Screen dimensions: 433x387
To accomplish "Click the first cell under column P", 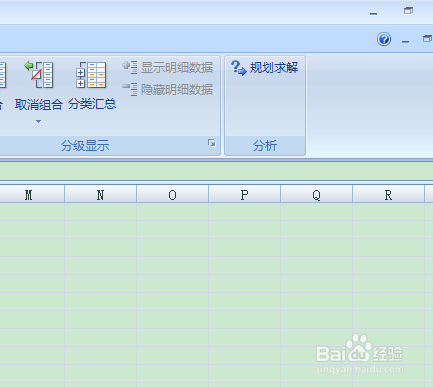I will pos(244,212).
